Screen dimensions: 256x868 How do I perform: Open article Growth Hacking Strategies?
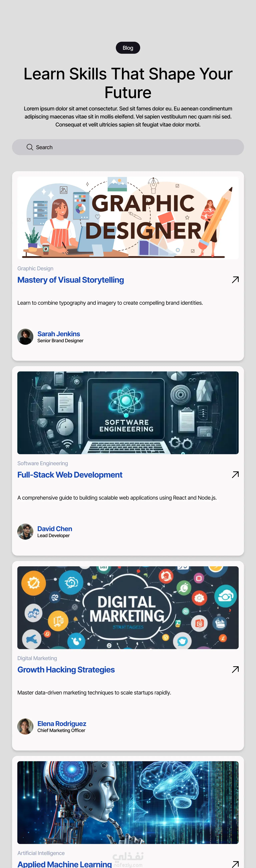(66, 670)
